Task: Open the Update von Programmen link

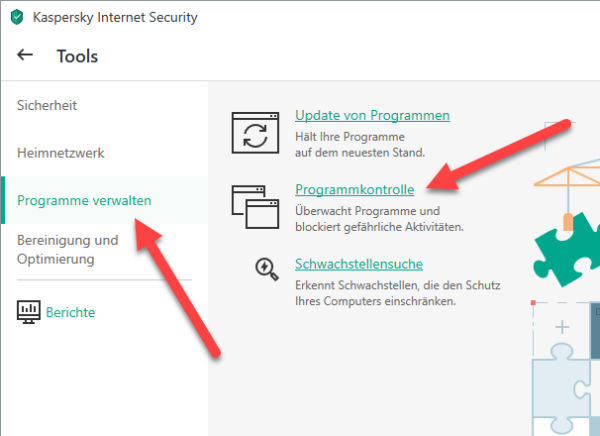Action: [372, 116]
